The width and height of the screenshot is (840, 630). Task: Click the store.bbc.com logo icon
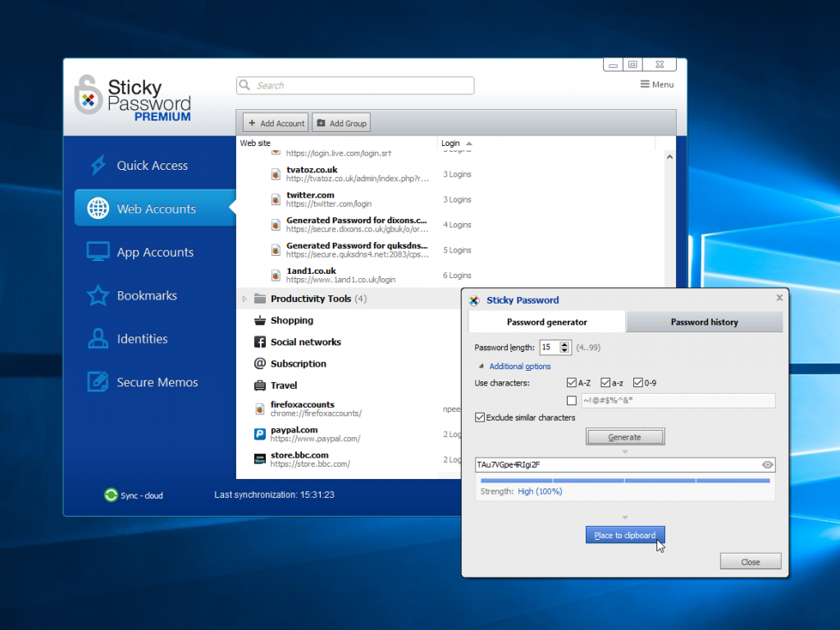click(x=260, y=459)
